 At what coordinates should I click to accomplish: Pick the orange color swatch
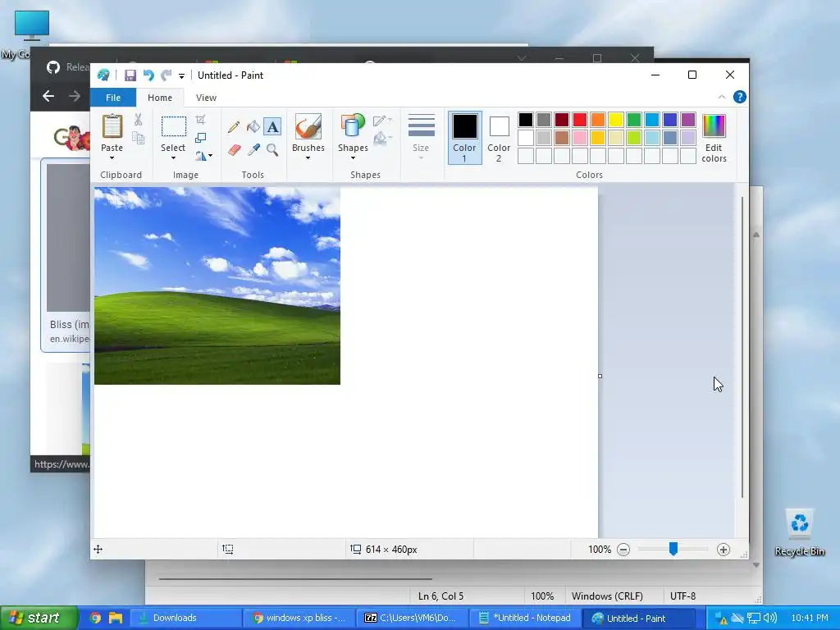coord(598,120)
